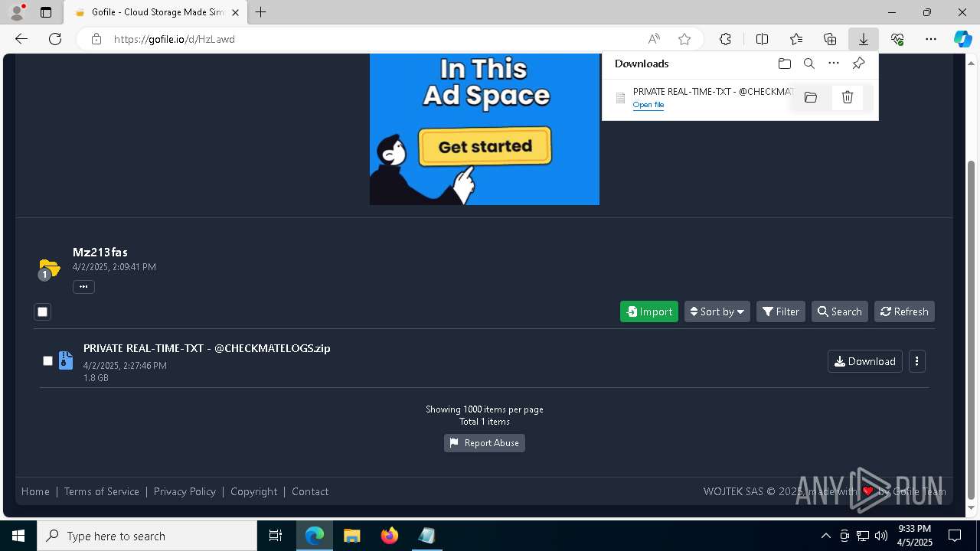
Task: Open volume control in tray
Action: click(880, 536)
